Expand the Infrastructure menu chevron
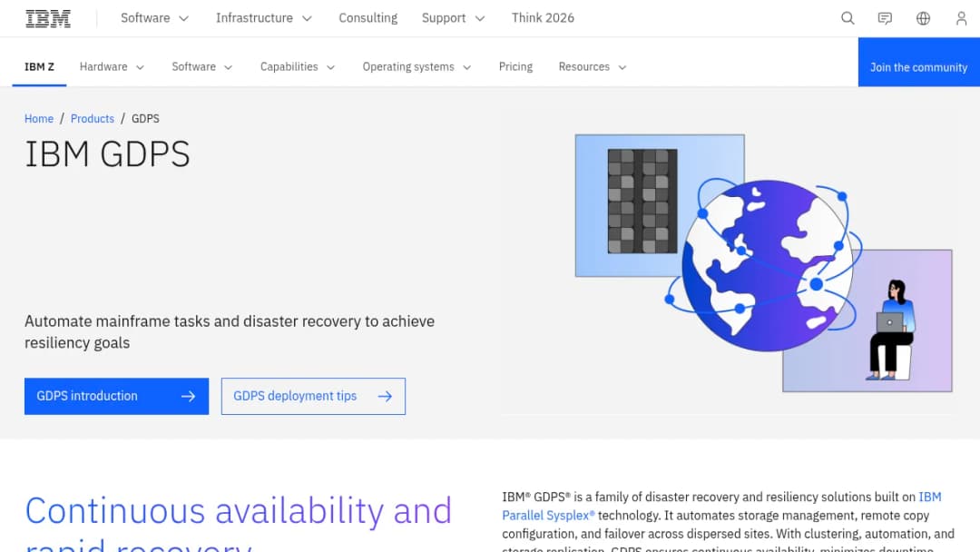 pyautogui.click(x=307, y=19)
